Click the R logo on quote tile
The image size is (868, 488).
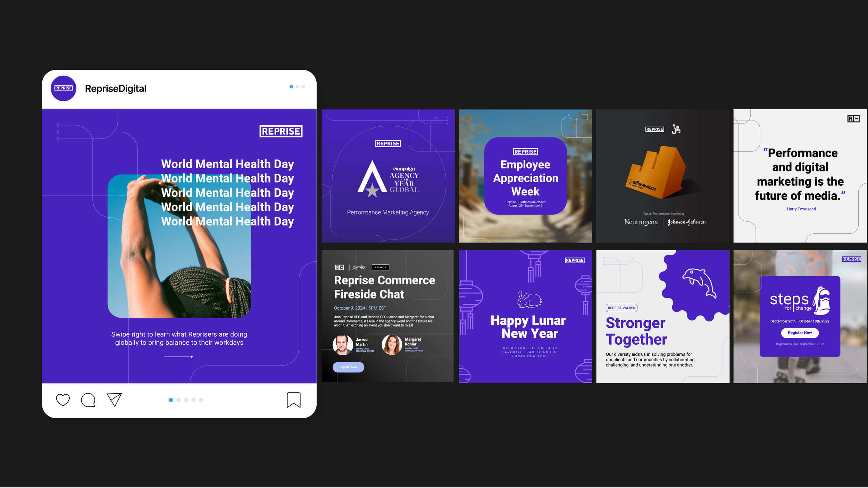(853, 119)
